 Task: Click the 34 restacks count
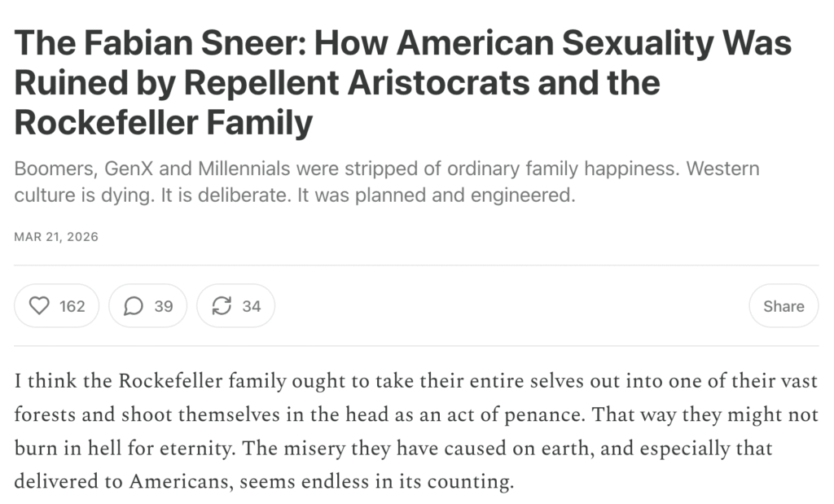[252, 306]
